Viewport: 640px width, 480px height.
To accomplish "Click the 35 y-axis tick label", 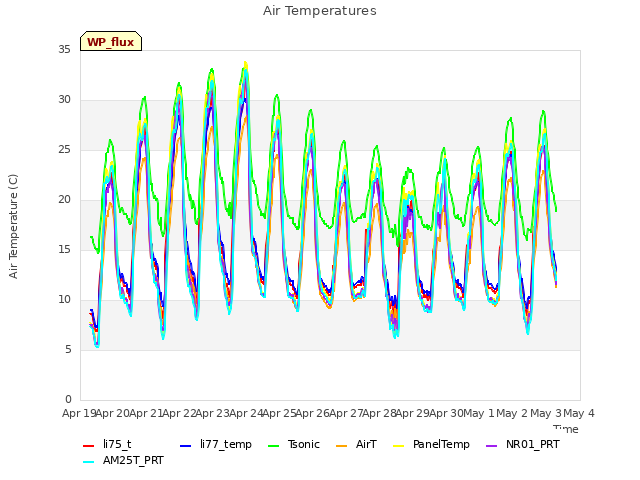I will coord(64,50).
